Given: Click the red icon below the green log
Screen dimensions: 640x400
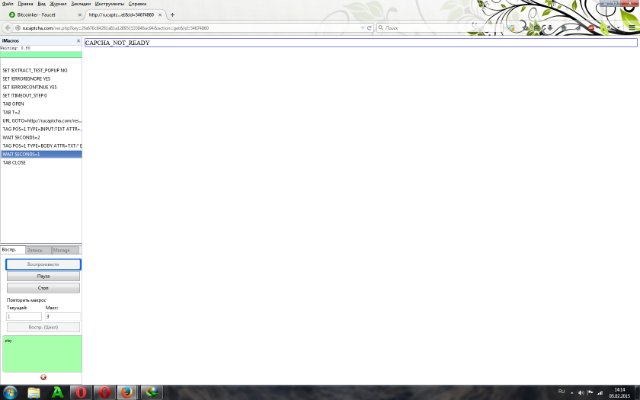Looking at the screenshot, I should [x=42, y=377].
